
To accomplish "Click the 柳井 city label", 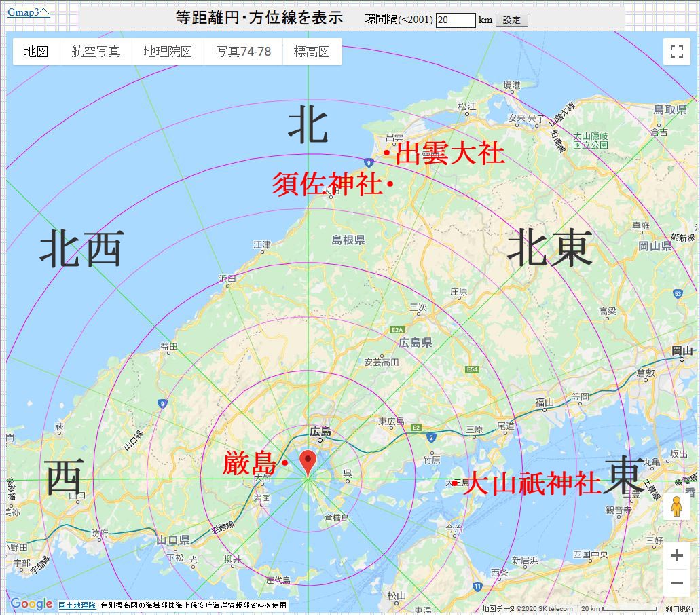I will click(233, 559).
